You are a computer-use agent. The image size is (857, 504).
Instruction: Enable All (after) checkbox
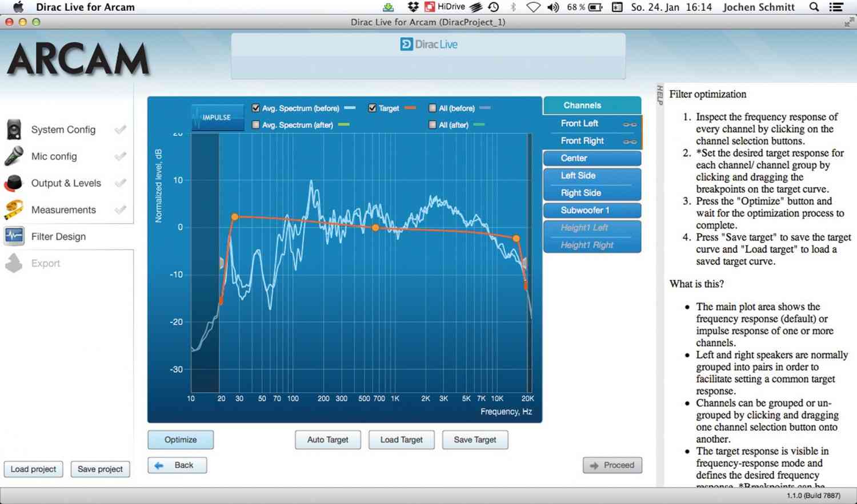pyautogui.click(x=432, y=124)
